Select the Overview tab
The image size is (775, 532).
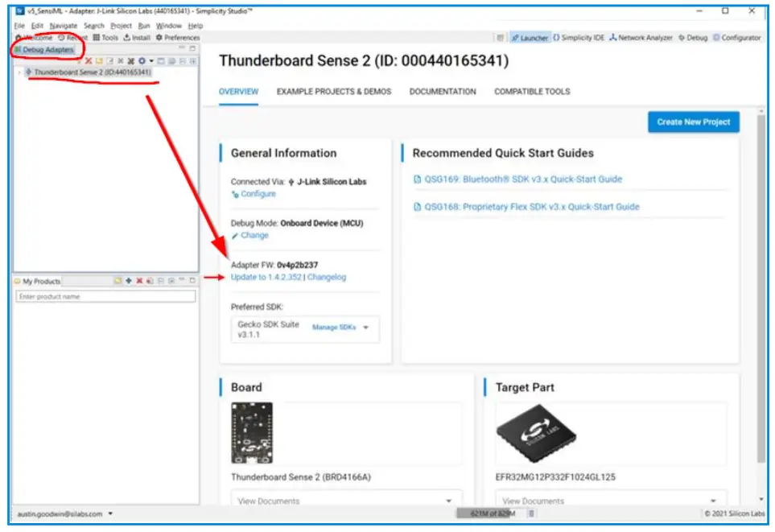(x=239, y=92)
